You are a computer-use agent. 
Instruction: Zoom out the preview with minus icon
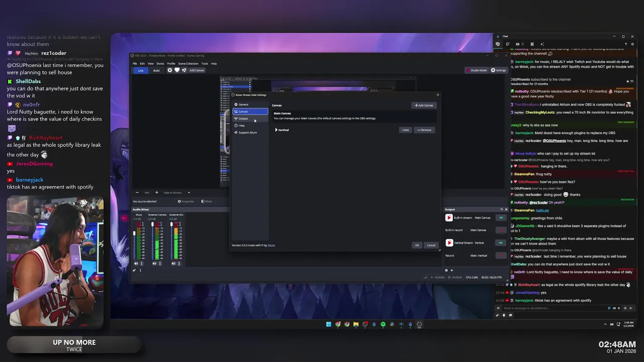[x=137, y=193]
